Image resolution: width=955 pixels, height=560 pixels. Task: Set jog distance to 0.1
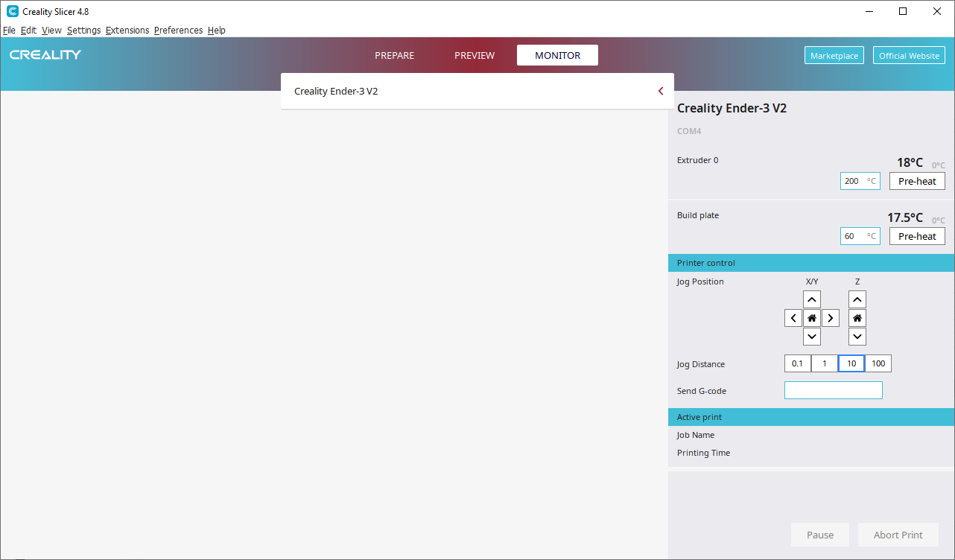pyautogui.click(x=798, y=363)
